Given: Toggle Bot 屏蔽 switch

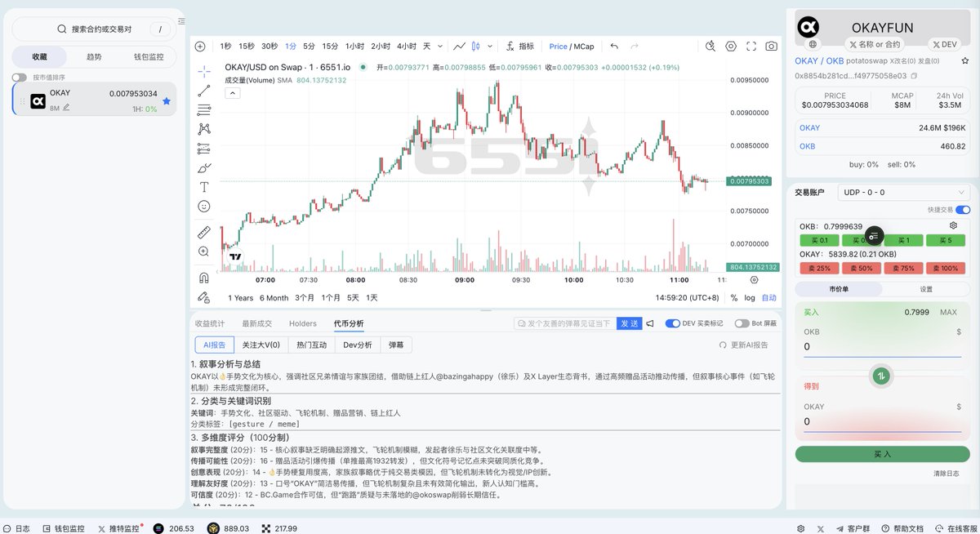Looking at the screenshot, I should [742, 324].
